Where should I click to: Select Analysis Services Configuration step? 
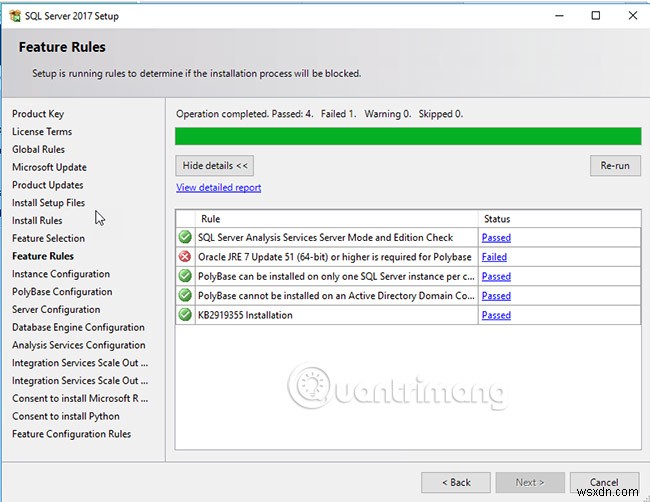tap(79, 345)
